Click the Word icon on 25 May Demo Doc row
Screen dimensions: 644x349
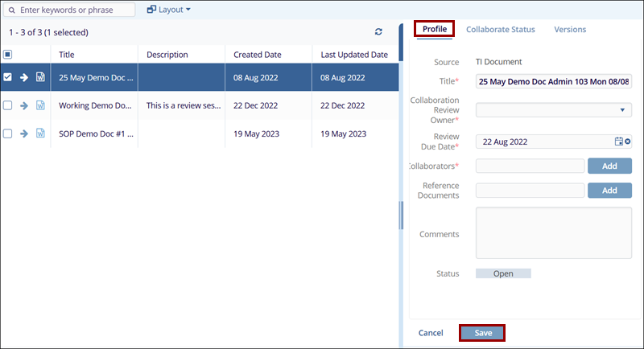pos(40,78)
